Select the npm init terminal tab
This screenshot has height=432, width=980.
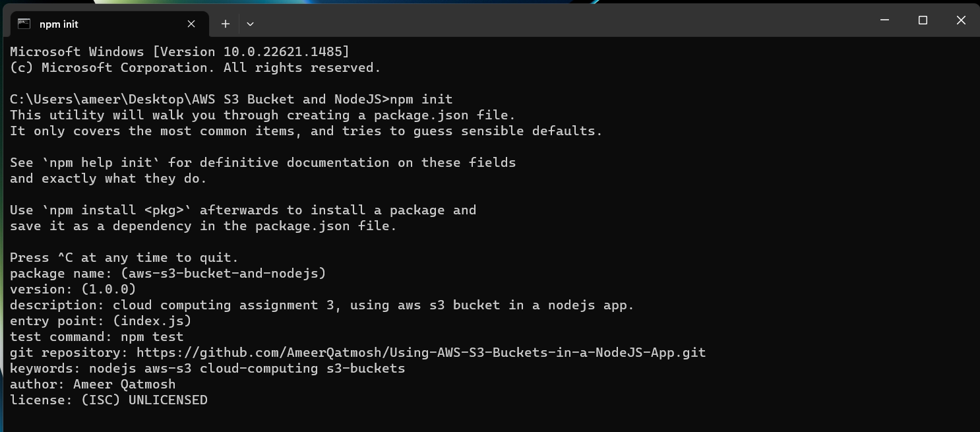(109, 24)
